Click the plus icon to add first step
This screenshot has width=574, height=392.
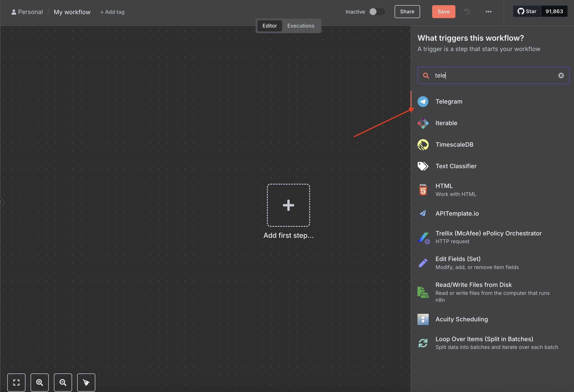tap(288, 205)
